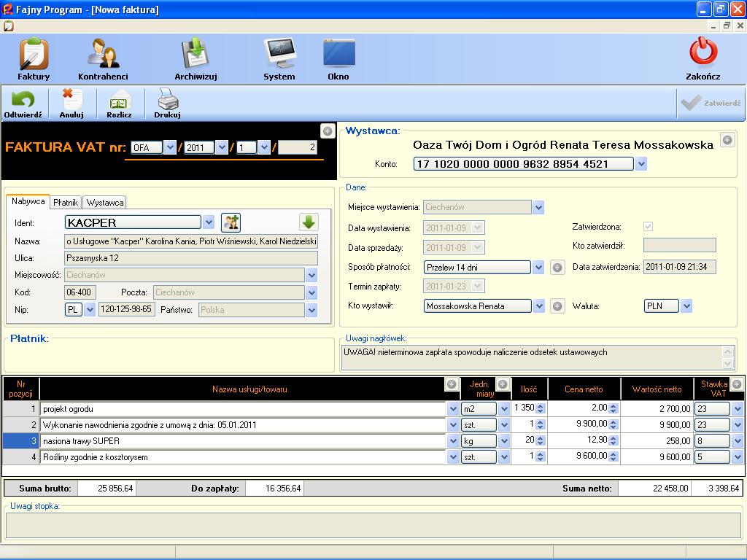Switch to the Płatnik tab
Screen dimensions: 747x560
(66, 202)
